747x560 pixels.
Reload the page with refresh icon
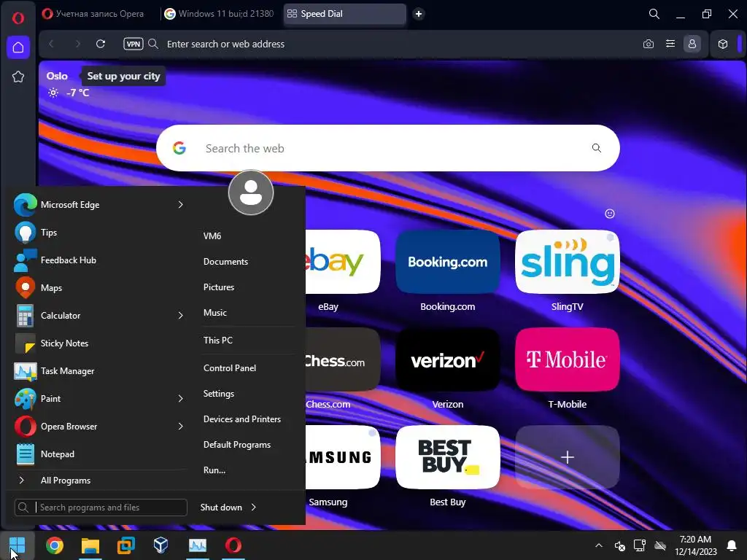[101, 44]
